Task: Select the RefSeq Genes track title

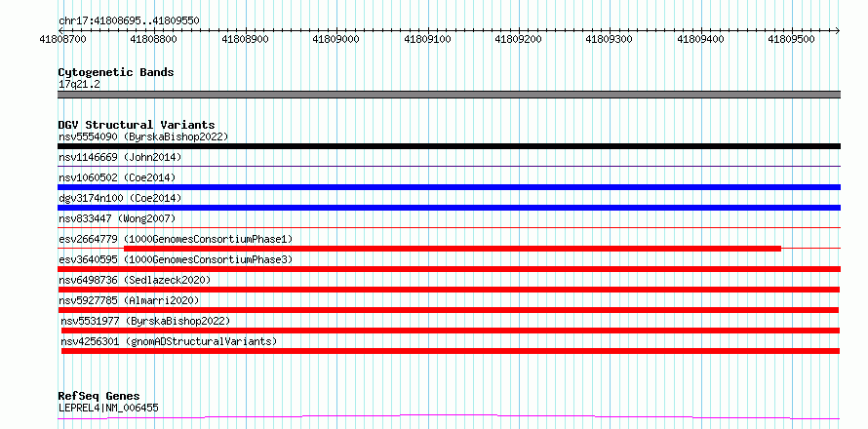Action: 99,397
